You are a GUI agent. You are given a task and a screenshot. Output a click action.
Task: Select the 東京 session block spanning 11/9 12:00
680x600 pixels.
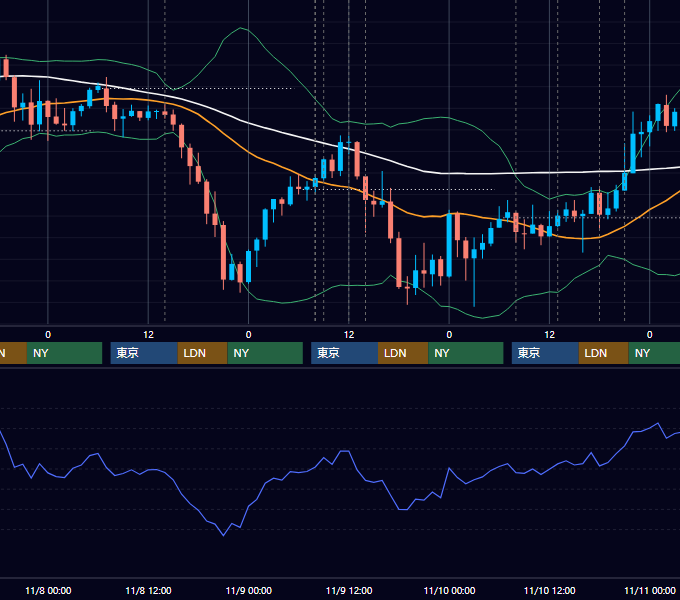click(344, 353)
